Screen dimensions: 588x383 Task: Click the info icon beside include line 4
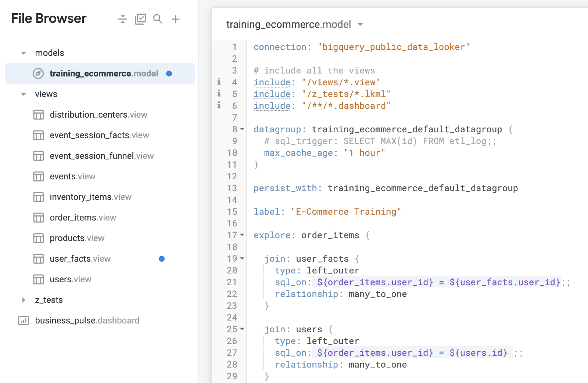(219, 82)
